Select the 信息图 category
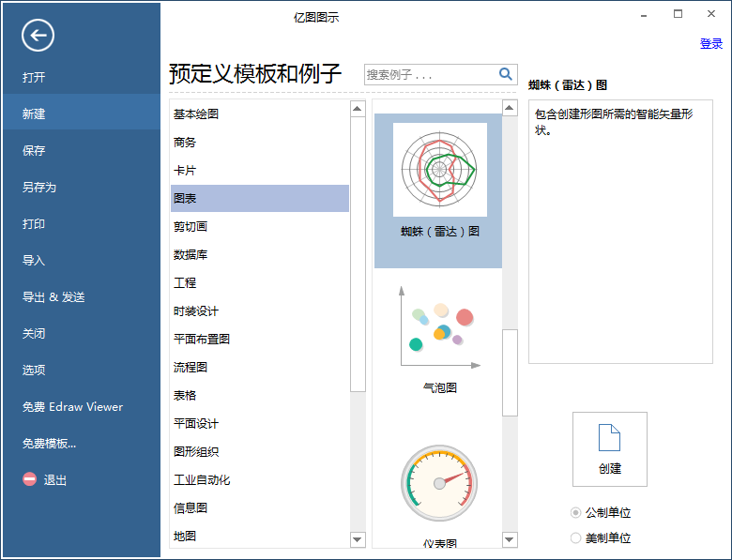732x560 pixels. [260, 507]
